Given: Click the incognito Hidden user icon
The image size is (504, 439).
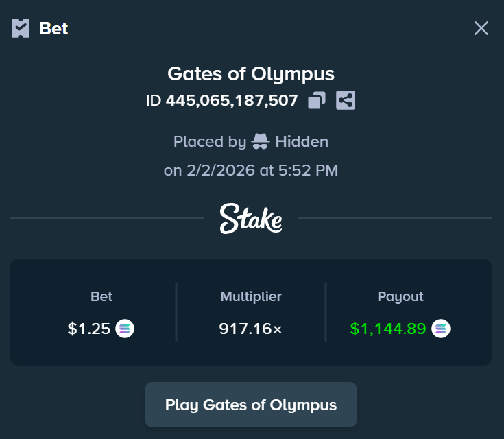Looking at the screenshot, I should coord(261,142).
